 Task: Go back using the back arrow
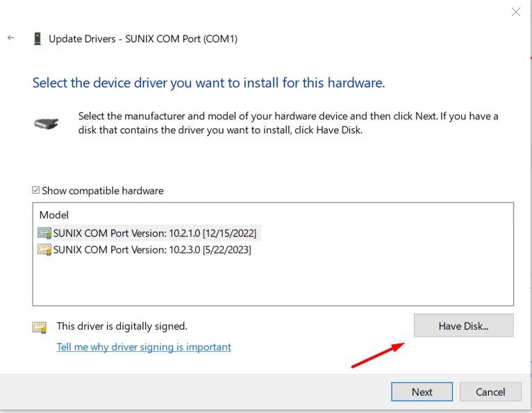(11, 37)
